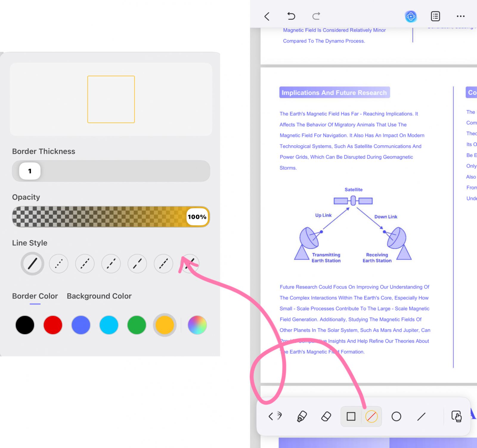Choose the solid line style
The height and width of the screenshot is (448, 477).
pos(32,264)
